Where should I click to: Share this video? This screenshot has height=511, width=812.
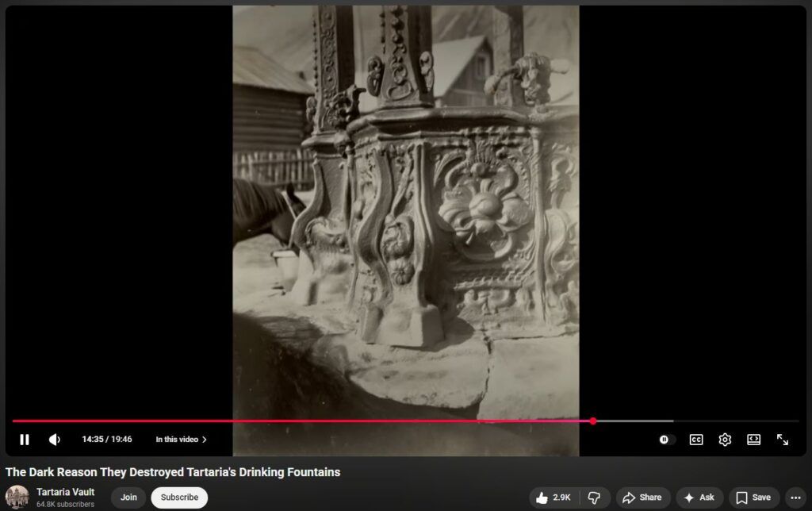[x=642, y=498]
